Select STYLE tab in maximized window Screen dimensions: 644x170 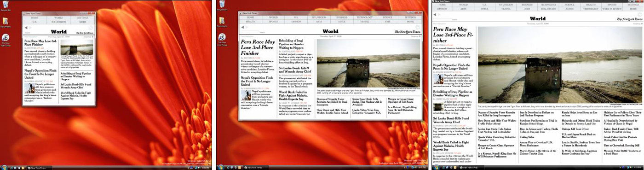[484, 9]
